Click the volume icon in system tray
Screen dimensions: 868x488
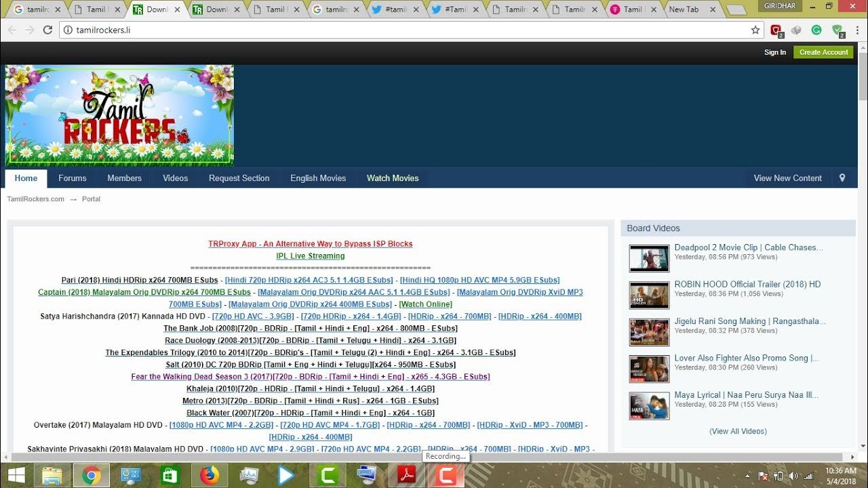tap(793, 476)
